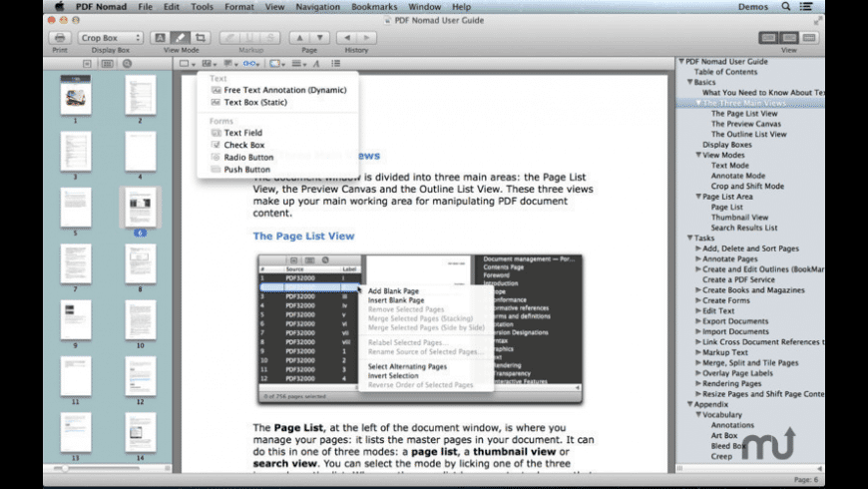Toggle fullscreen with window corner icon
The height and width of the screenshot is (489, 868).
[818, 21]
